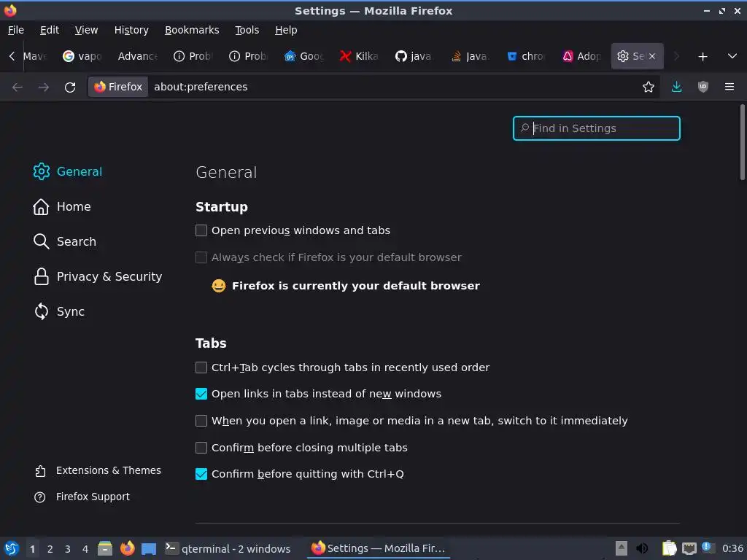Enable Confirm before closing multiple tabs
The width and height of the screenshot is (747, 560).
click(x=201, y=448)
